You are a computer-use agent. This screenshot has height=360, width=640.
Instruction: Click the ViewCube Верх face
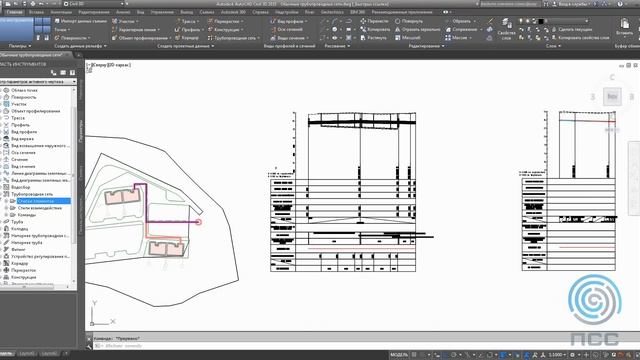click(x=612, y=97)
